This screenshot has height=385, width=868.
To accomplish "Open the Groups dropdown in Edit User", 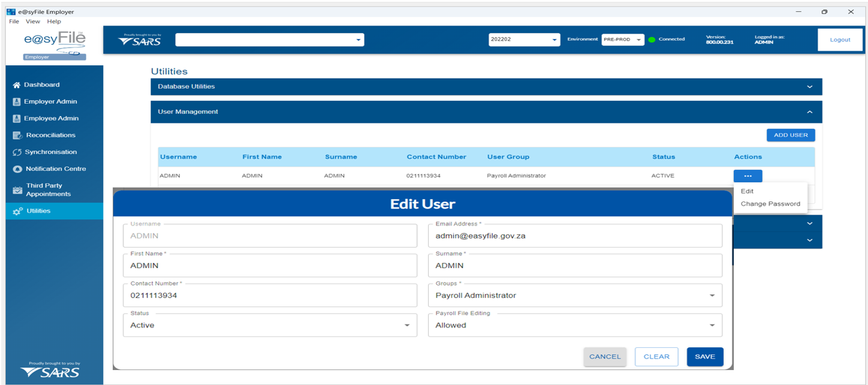I will 712,296.
